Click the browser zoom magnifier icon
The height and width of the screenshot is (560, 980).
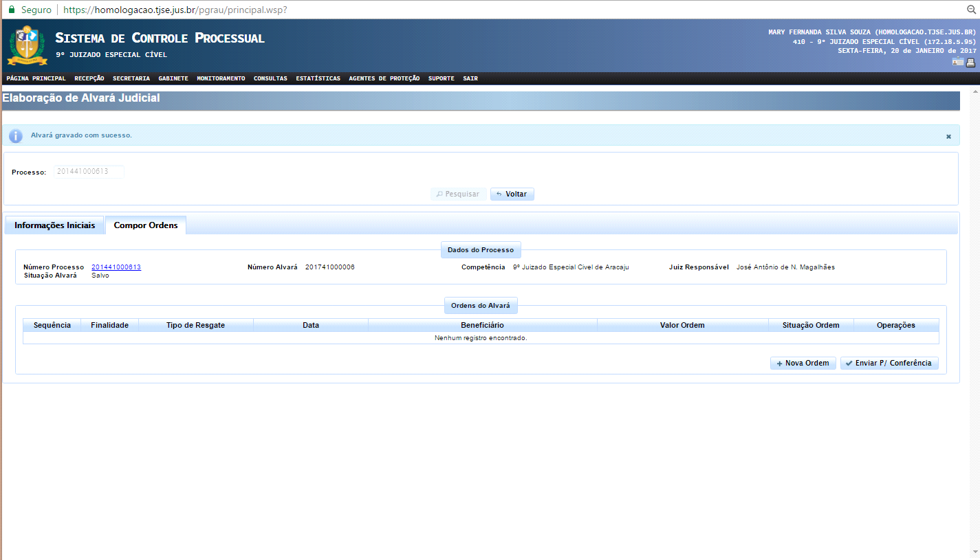point(972,10)
